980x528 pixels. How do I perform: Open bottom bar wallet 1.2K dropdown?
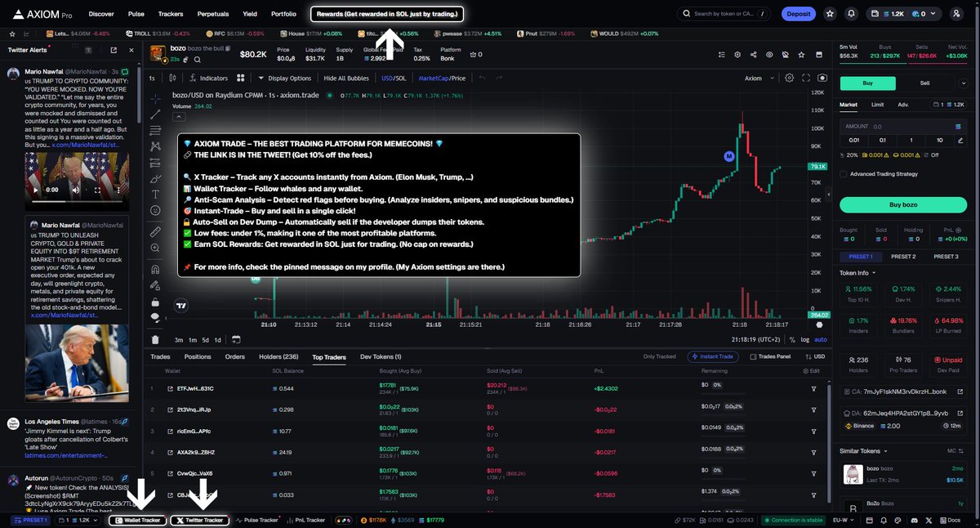click(79, 520)
